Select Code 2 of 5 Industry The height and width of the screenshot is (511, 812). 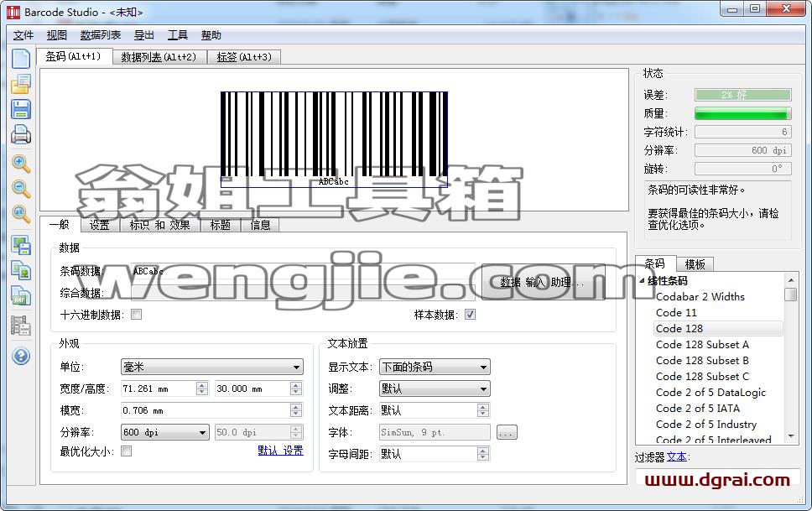pos(706,425)
